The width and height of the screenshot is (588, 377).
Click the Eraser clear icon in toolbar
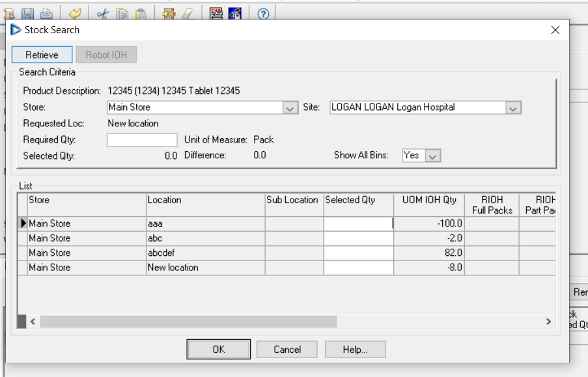click(187, 13)
